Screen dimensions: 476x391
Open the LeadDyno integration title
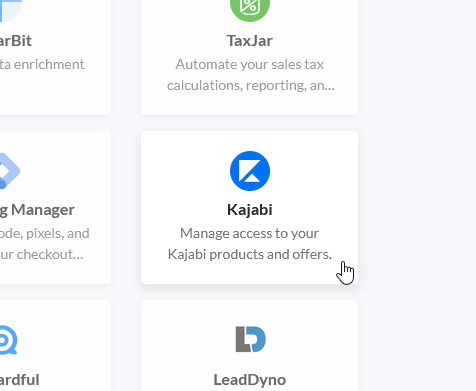click(x=250, y=380)
